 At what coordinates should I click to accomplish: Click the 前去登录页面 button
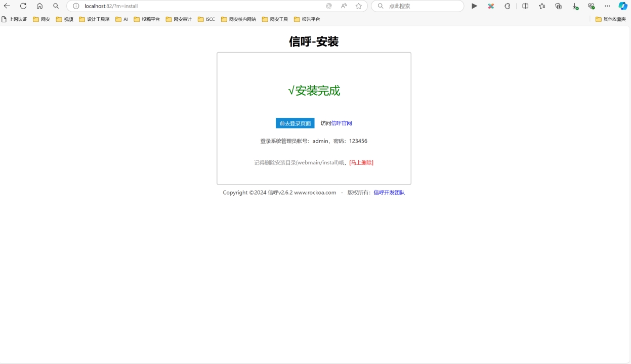point(295,123)
